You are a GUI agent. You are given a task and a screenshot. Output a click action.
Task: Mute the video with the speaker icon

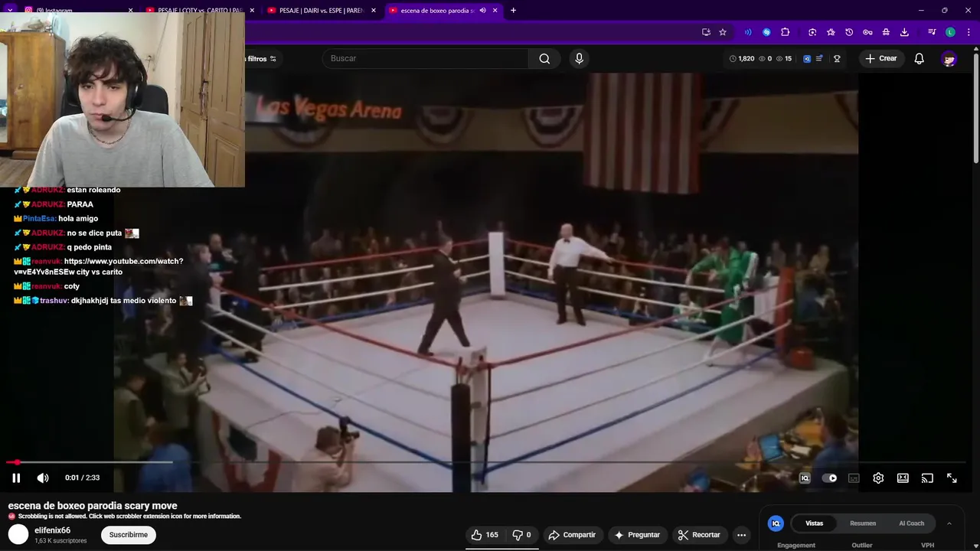click(x=43, y=478)
